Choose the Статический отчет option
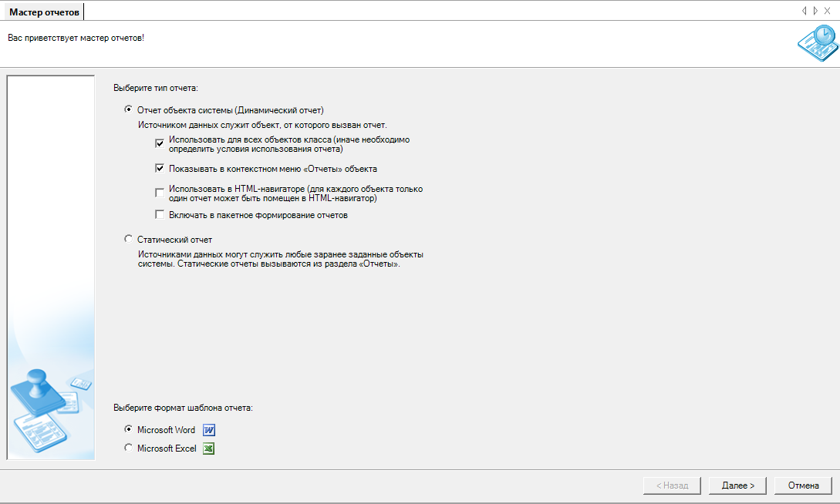Image resolution: width=840 pixels, height=504 pixels. (x=128, y=240)
